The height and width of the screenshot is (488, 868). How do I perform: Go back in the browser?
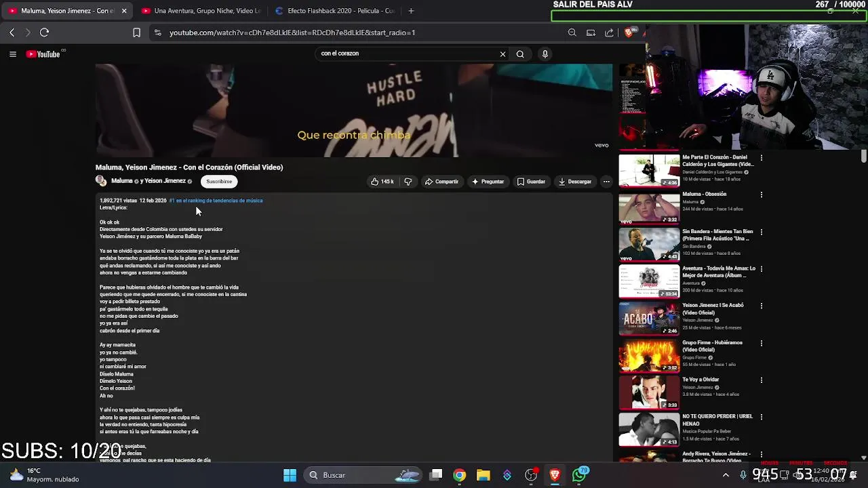[x=12, y=33]
